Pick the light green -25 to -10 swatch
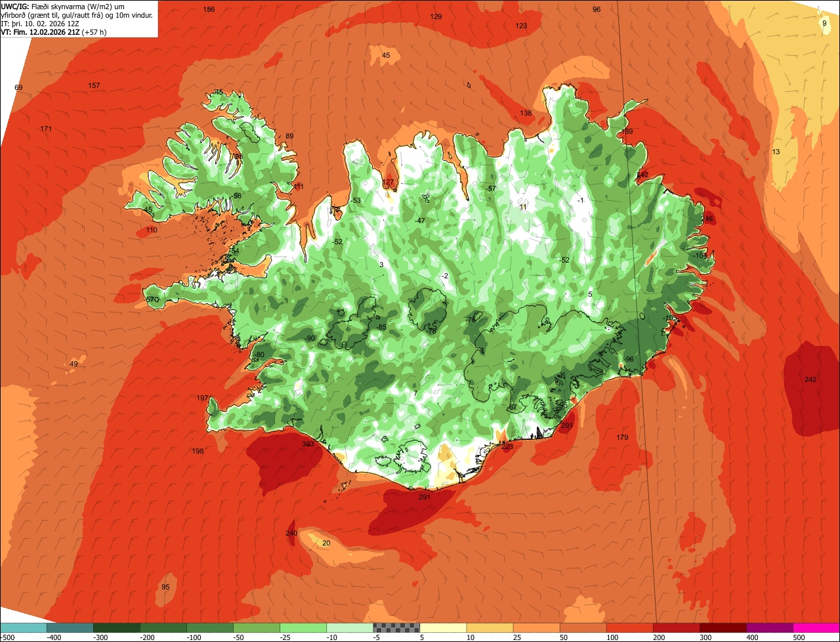The width and height of the screenshot is (840, 642). pos(303,628)
